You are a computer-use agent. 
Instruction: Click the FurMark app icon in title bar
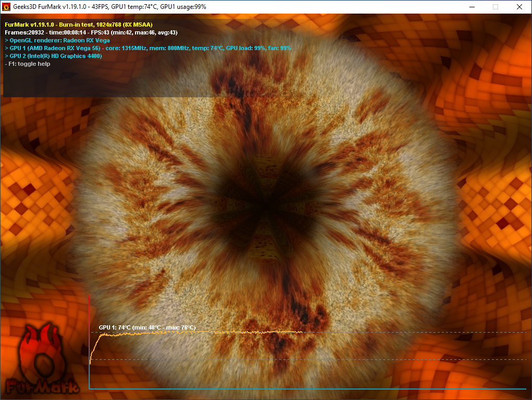[6, 7]
